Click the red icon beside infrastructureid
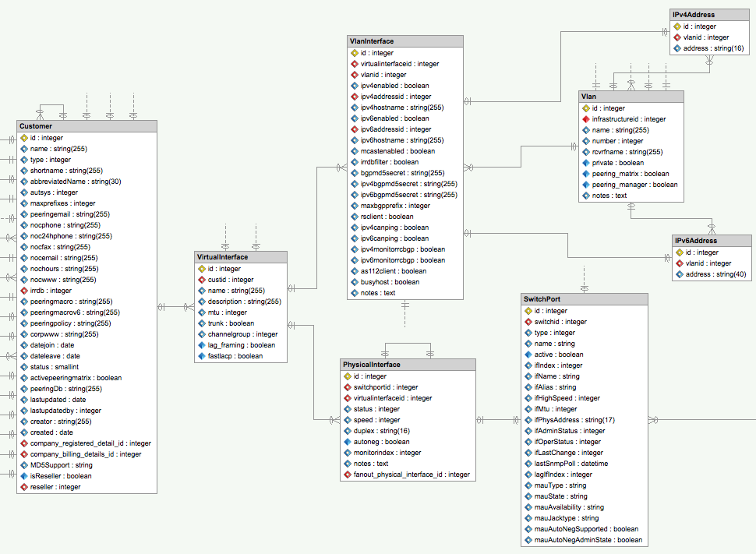Screen dimensions: 756x554 [x=586, y=119]
